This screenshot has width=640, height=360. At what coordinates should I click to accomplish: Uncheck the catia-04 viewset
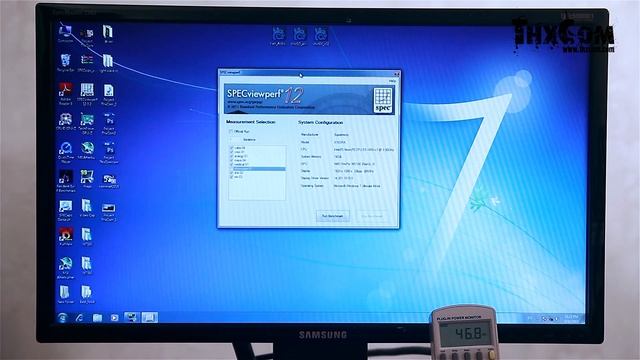231,148
